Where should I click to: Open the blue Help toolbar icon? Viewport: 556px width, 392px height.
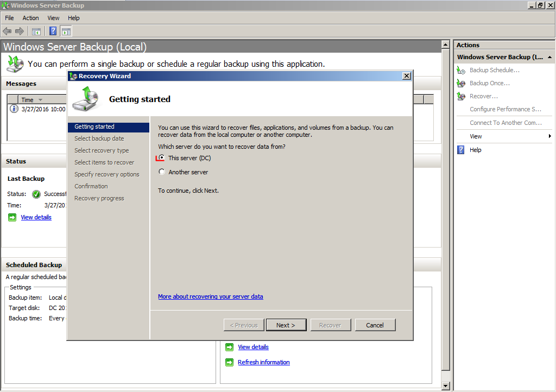pos(53,31)
